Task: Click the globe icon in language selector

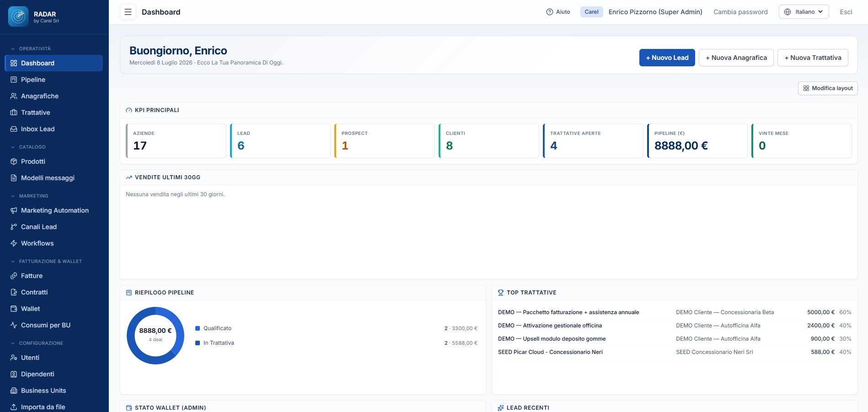Action: click(788, 12)
